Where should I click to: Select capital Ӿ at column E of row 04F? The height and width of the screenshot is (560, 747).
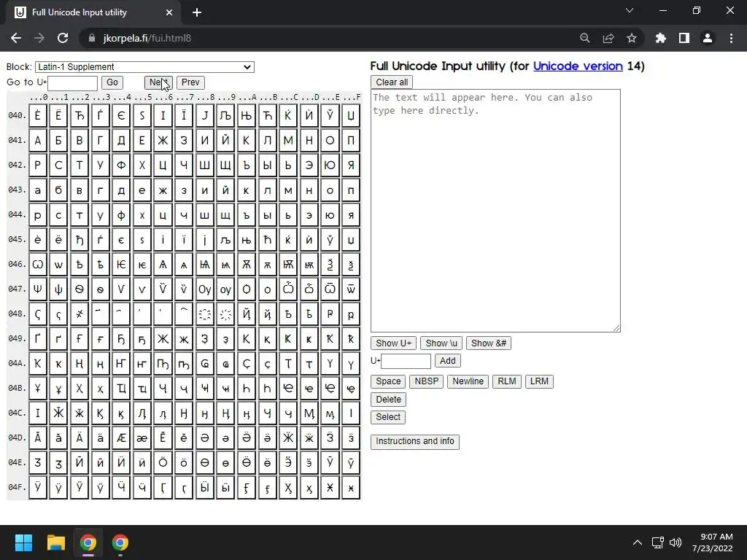[x=330, y=487]
